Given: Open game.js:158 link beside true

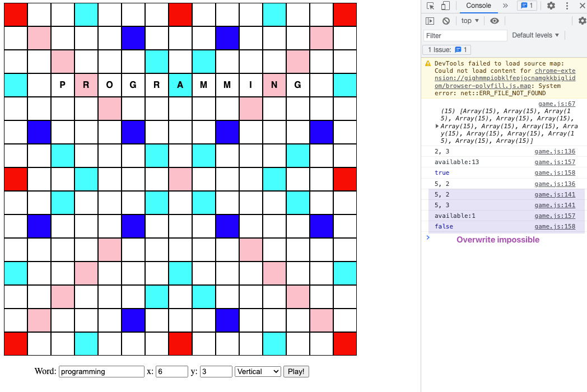Looking at the screenshot, I should [x=555, y=172].
